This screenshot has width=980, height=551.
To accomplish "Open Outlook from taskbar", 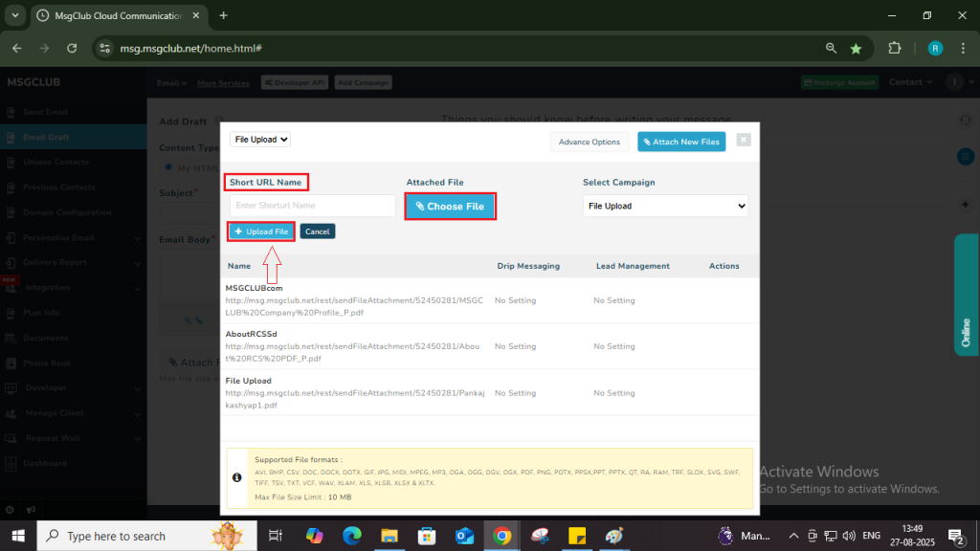I will (x=464, y=536).
